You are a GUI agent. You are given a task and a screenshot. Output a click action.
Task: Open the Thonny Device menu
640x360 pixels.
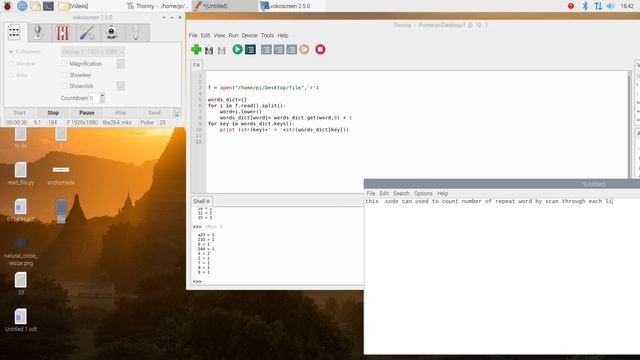click(249, 36)
